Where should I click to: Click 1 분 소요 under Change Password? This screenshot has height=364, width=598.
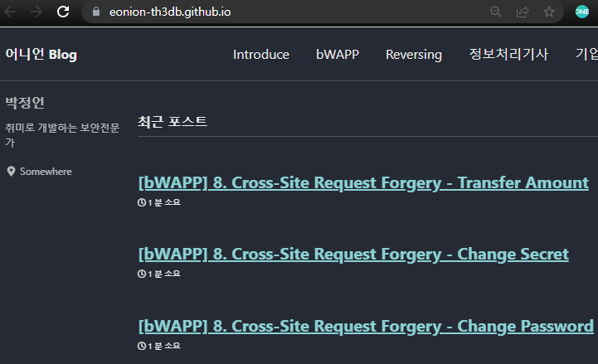(164, 346)
